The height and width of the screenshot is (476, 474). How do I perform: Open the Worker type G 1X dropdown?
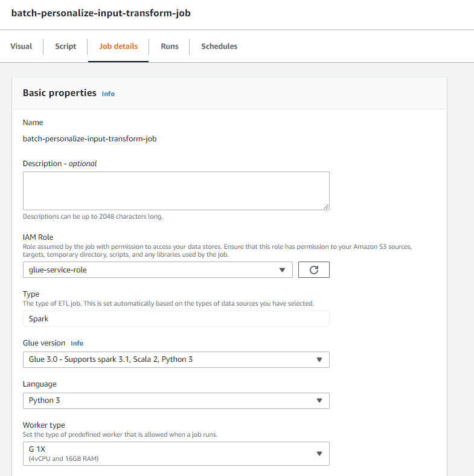[x=176, y=453]
